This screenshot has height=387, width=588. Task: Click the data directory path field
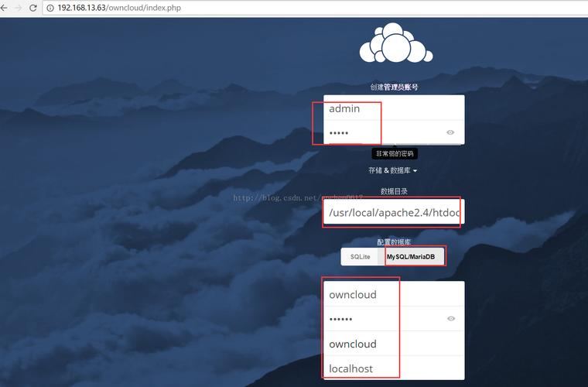click(394, 212)
